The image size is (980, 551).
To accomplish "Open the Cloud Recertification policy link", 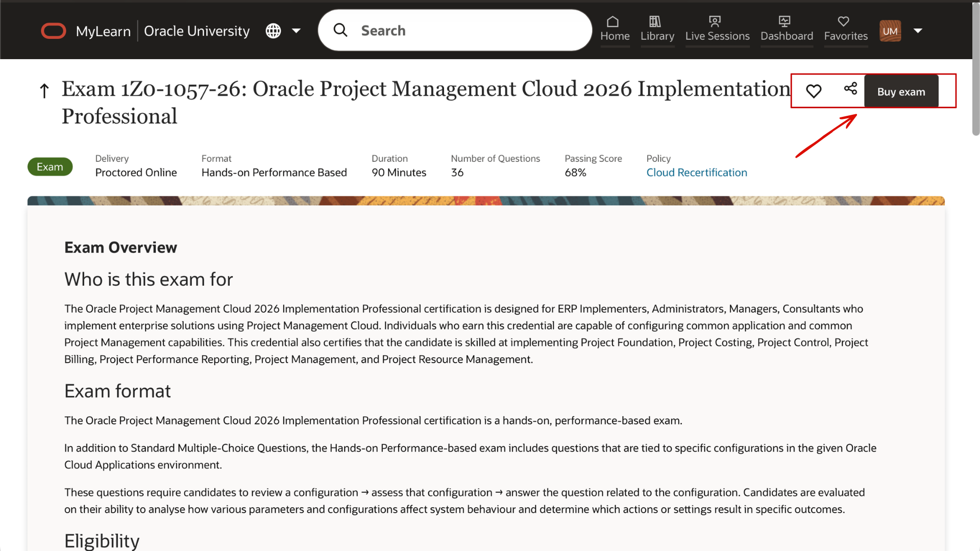I will [x=697, y=172].
